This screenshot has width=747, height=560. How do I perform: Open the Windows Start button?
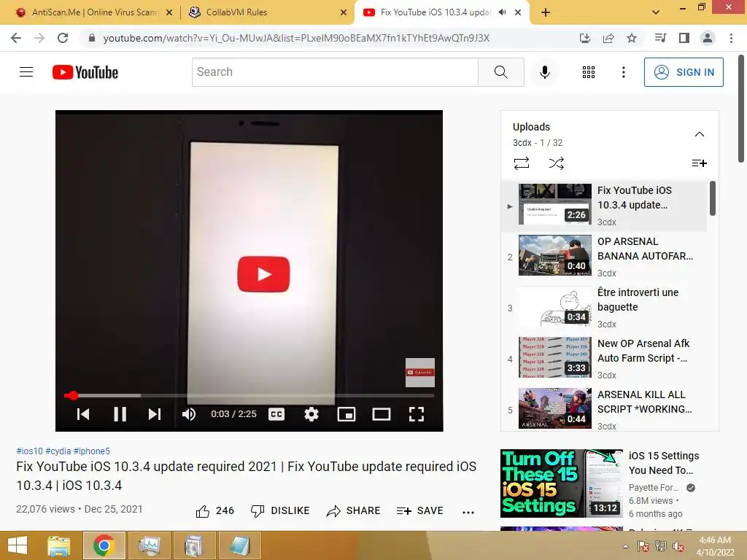pos(18,545)
